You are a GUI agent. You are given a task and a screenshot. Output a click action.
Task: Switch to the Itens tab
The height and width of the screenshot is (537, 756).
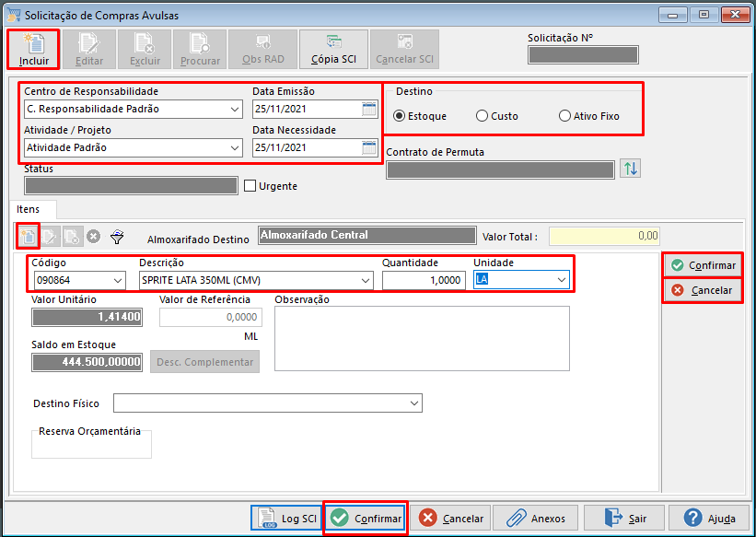(x=28, y=209)
